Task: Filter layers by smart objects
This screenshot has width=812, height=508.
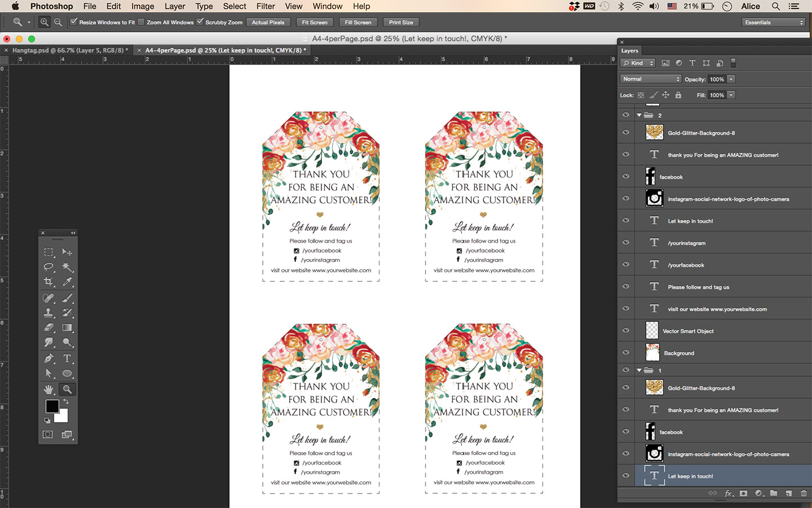Action: (x=720, y=63)
